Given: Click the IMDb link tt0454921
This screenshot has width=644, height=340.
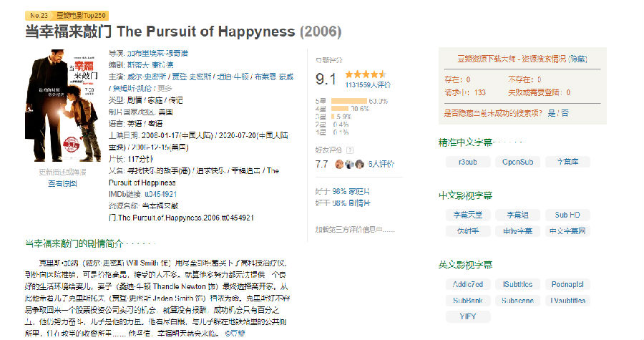Looking at the screenshot, I should point(160,194).
